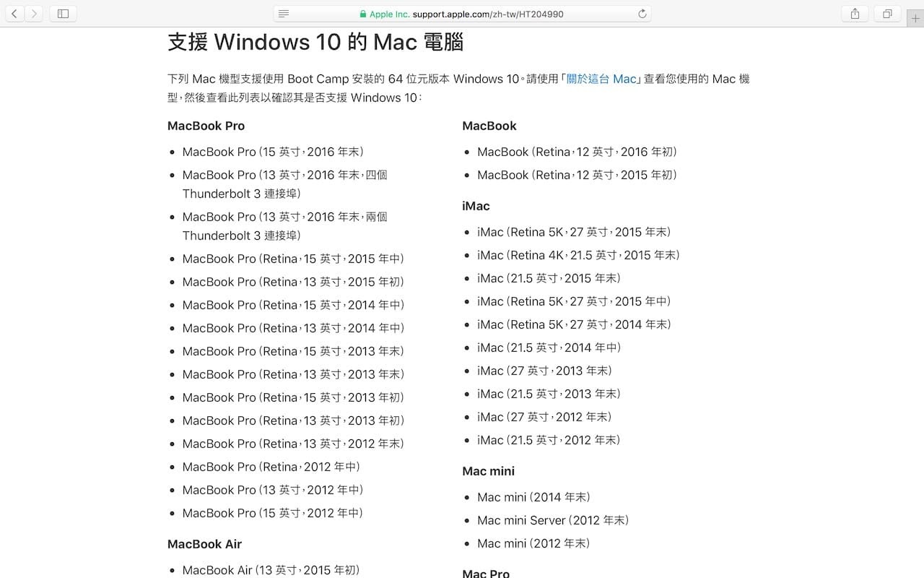Select the MacBook section heading
924x578 pixels.
coord(489,126)
